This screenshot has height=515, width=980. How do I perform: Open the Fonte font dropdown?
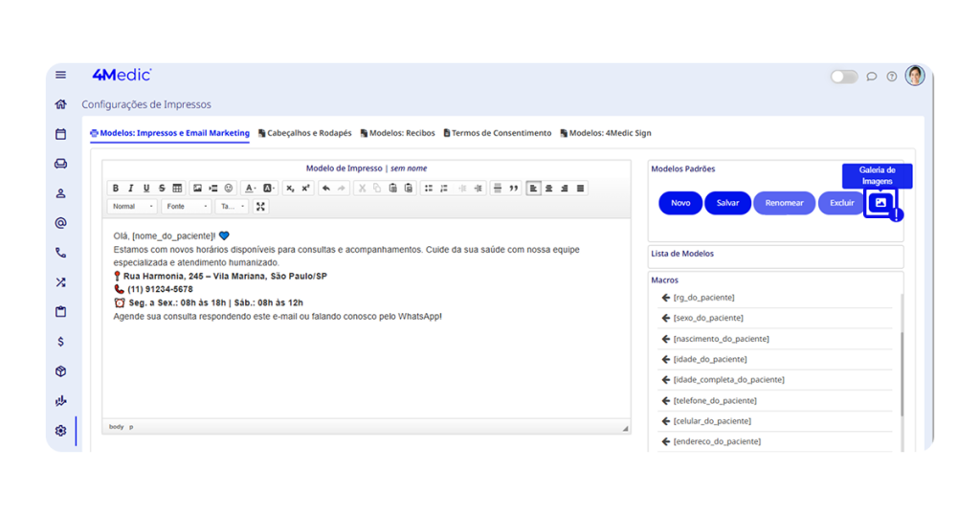coord(186,207)
